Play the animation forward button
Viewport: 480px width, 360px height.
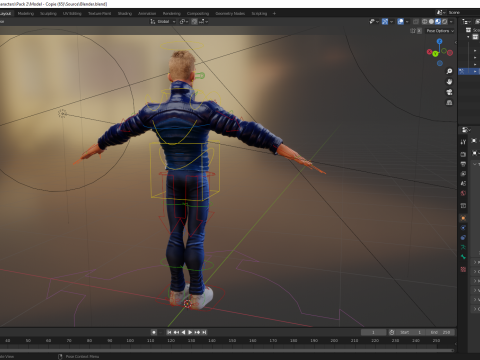click(190, 332)
